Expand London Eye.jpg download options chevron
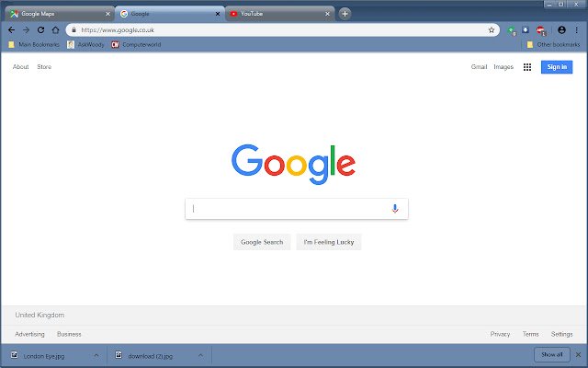This screenshot has height=368, width=588. click(96, 355)
